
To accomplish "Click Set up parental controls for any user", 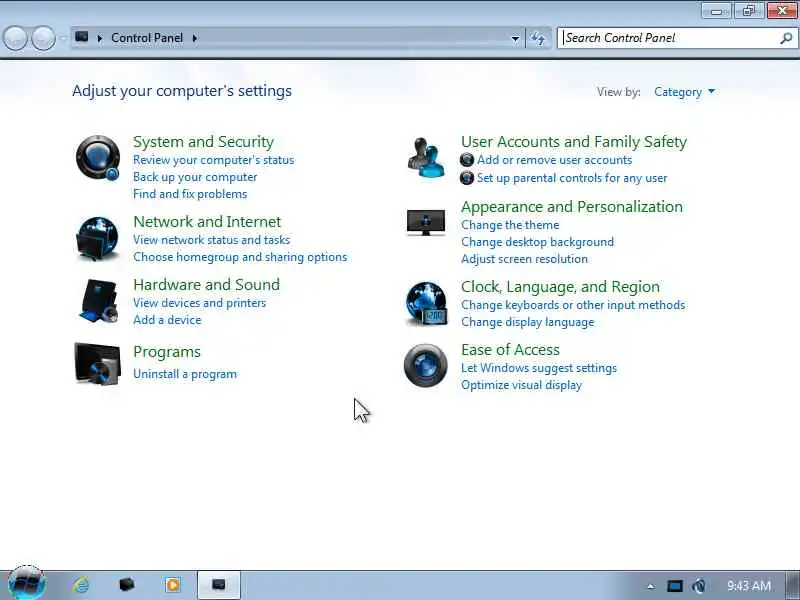I will click(x=571, y=178).
